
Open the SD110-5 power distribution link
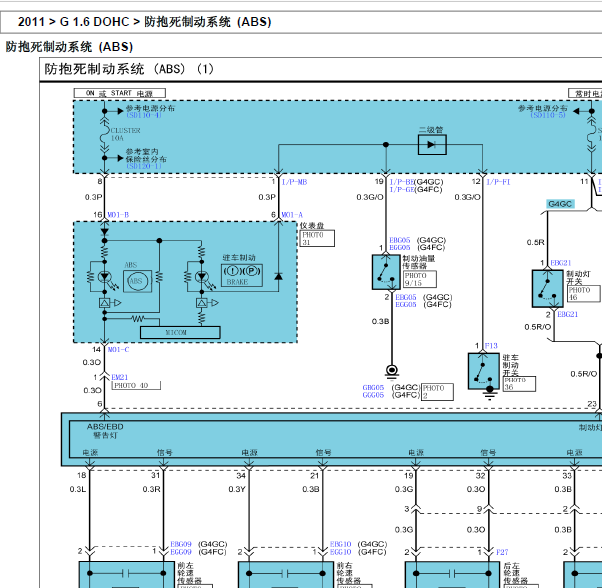[x=548, y=115]
